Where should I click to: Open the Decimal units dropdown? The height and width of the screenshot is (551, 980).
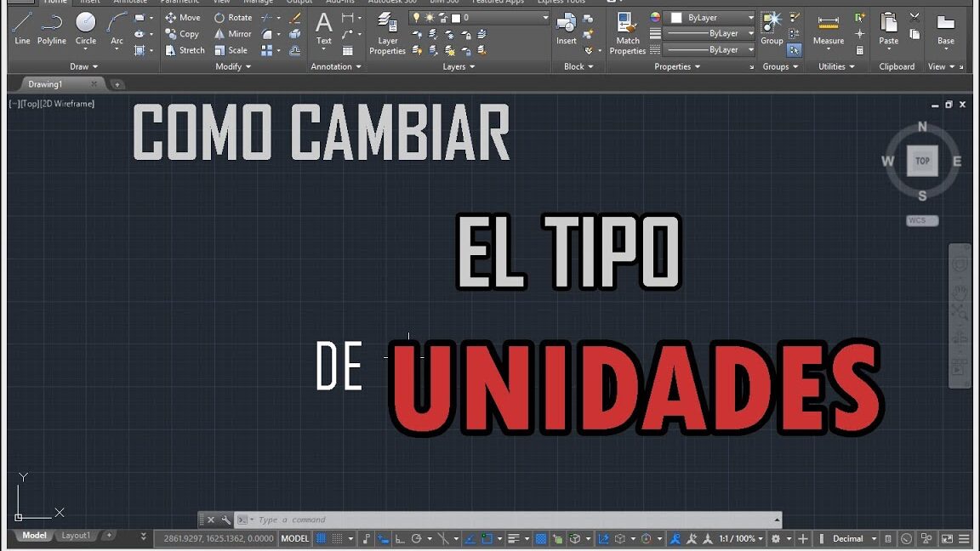[x=853, y=538]
